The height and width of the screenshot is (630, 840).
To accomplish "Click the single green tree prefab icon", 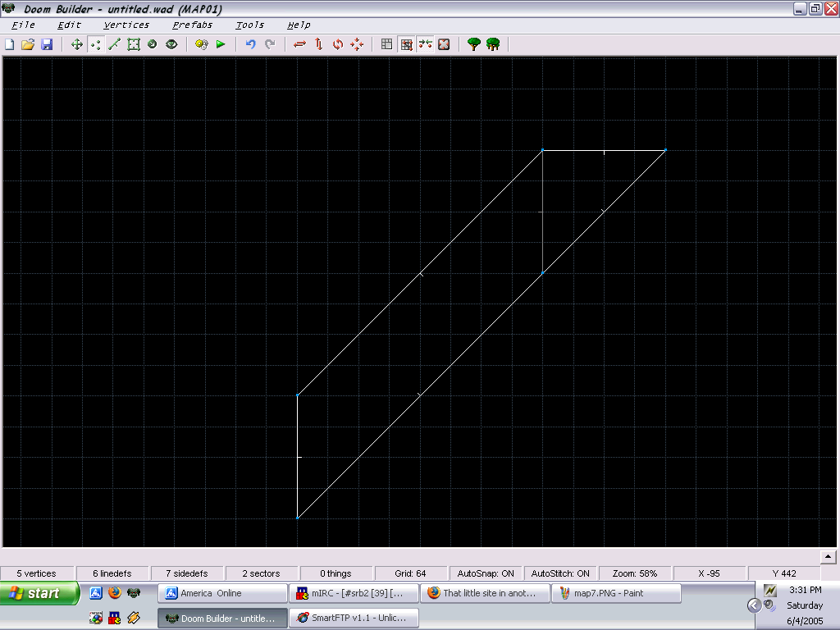I will [x=473, y=44].
